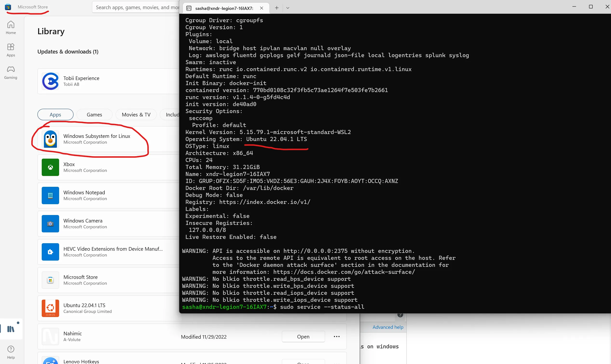Image resolution: width=611 pixels, height=364 pixels.
Task: Click Windows Subsystem for Linux icon
Action: tap(50, 139)
